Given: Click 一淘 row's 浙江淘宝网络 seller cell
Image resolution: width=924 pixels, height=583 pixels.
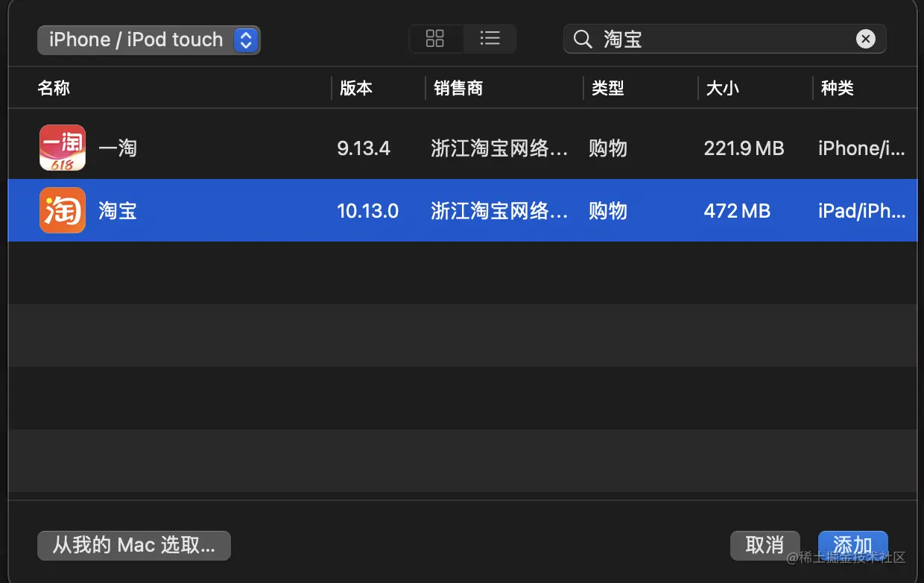Looking at the screenshot, I should (500, 148).
